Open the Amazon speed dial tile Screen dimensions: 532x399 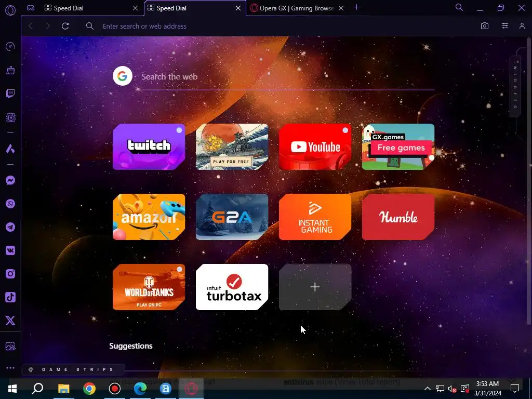click(x=149, y=217)
